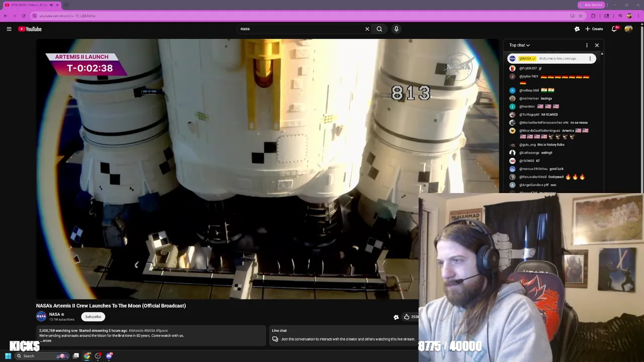Open Chrome from the taskbar
644x362 pixels.
pyautogui.click(x=87, y=356)
